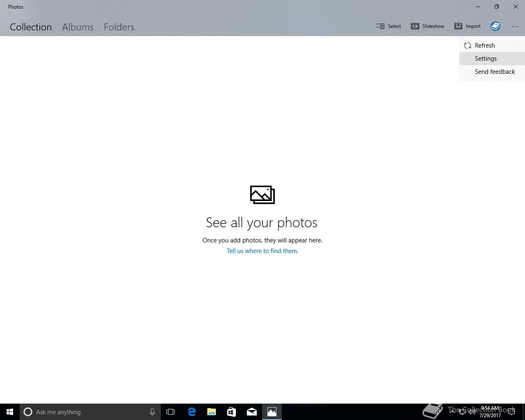Viewport: 525px width, 420px height.
Task: Click the Cortana circle icon
Action: click(28, 412)
